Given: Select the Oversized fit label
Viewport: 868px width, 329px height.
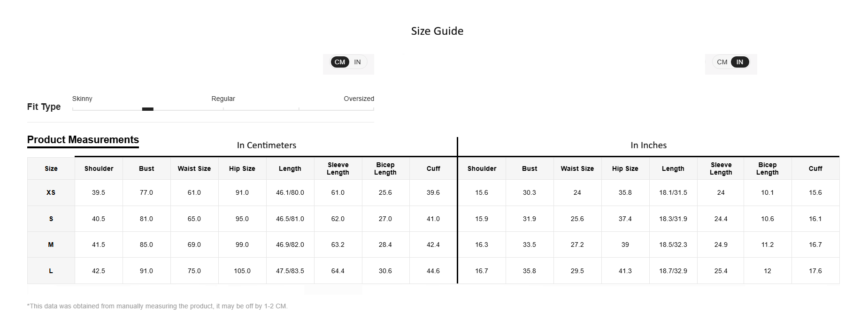Looking at the screenshot, I should [x=359, y=99].
